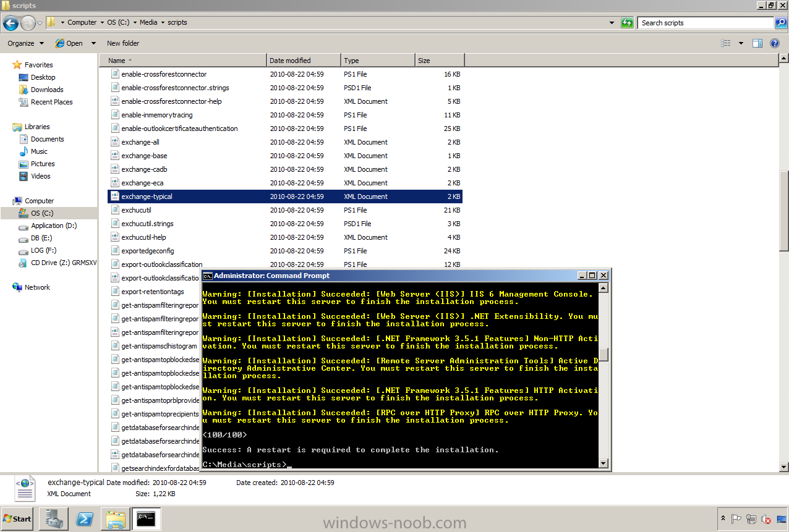Image resolution: width=789 pixels, height=532 pixels.
Task: Click the exchange-all file icon
Action: (x=114, y=142)
